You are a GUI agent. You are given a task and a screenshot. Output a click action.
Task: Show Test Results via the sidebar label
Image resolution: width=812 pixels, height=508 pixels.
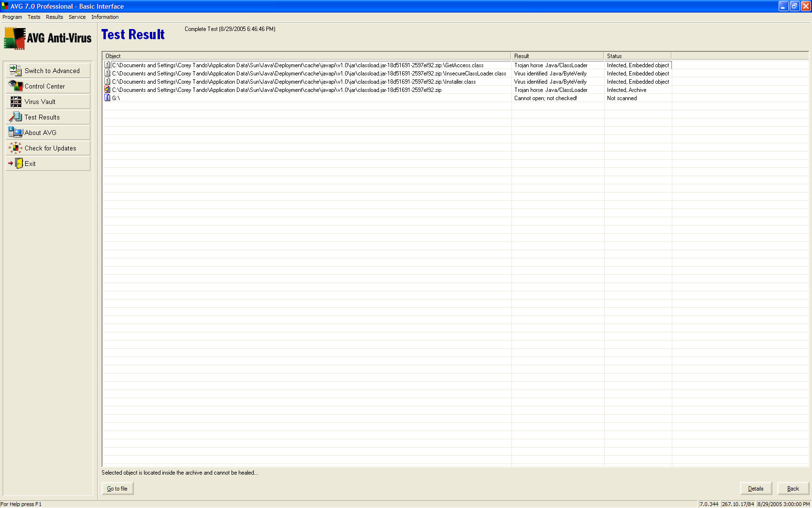point(42,117)
